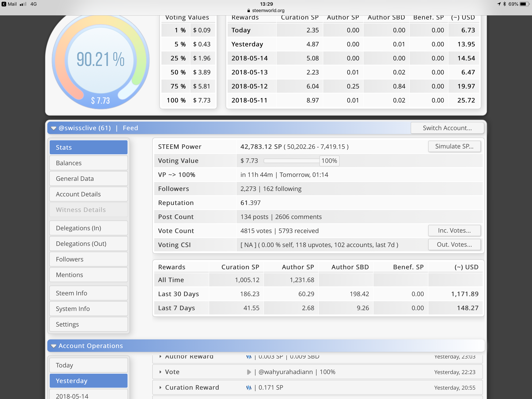This screenshot has height=399, width=532.
Task: Tap the Mail back arrow in status bar
Action: pyautogui.click(x=4, y=4)
